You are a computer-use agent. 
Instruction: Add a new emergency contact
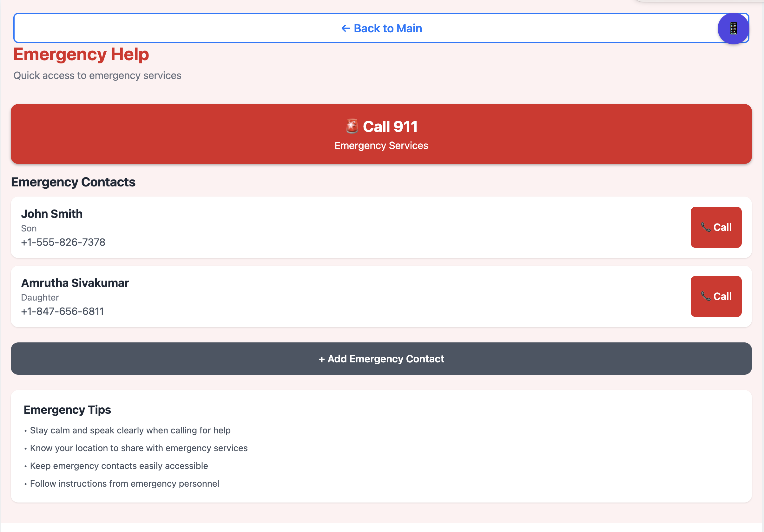381,359
